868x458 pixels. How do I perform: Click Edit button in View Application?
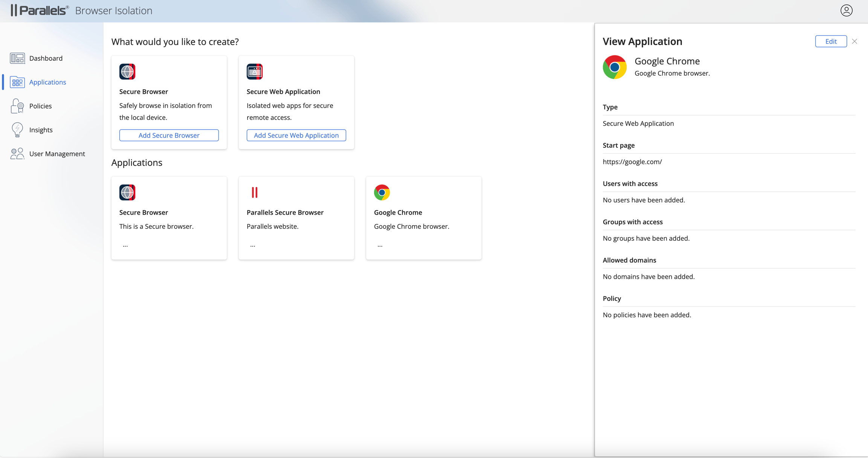(x=831, y=41)
